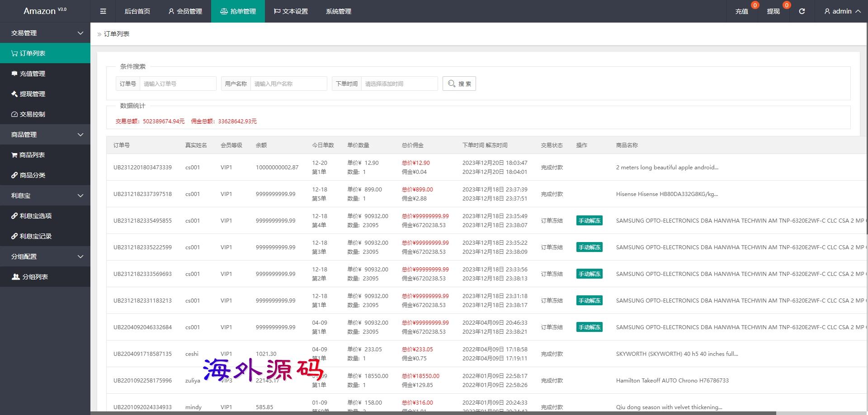The image size is (868, 415).
Task: Click 手动解冻 for order UB2312182333569693
Action: click(590, 274)
